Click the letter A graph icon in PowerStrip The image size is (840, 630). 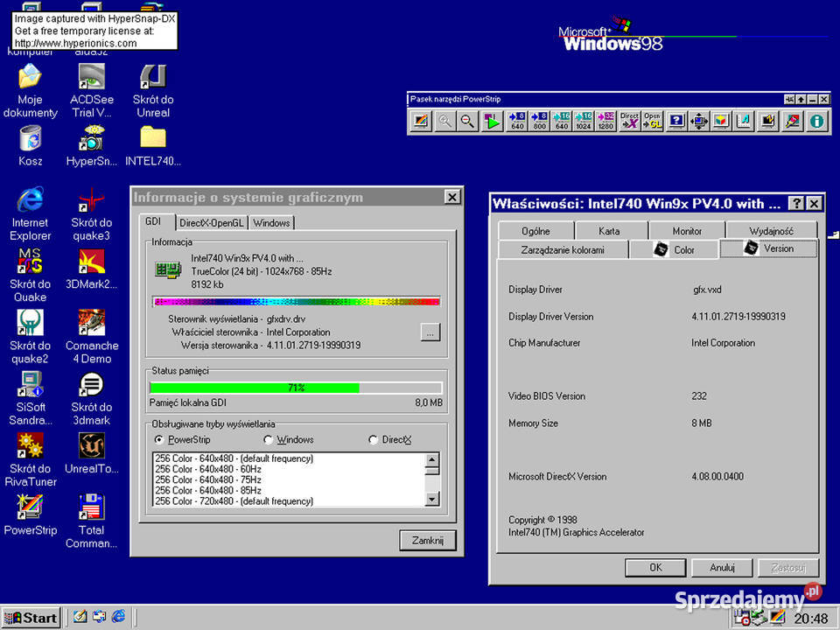[x=744, y=121]
